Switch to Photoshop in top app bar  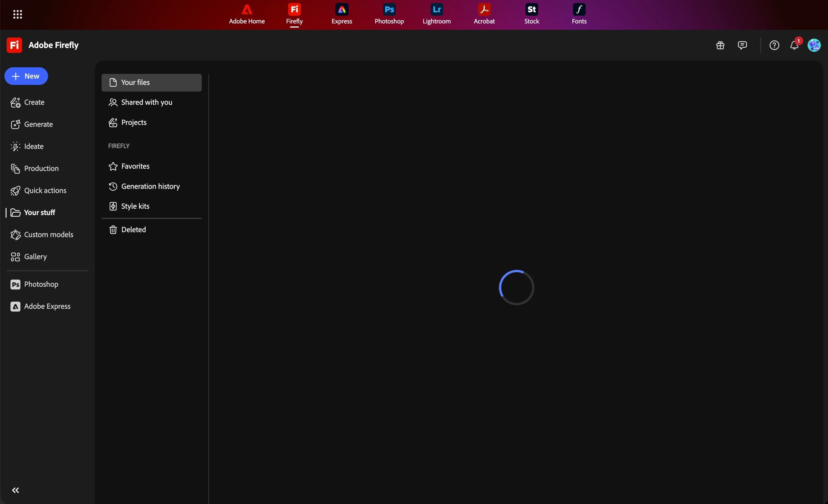[x=389, y=14]
